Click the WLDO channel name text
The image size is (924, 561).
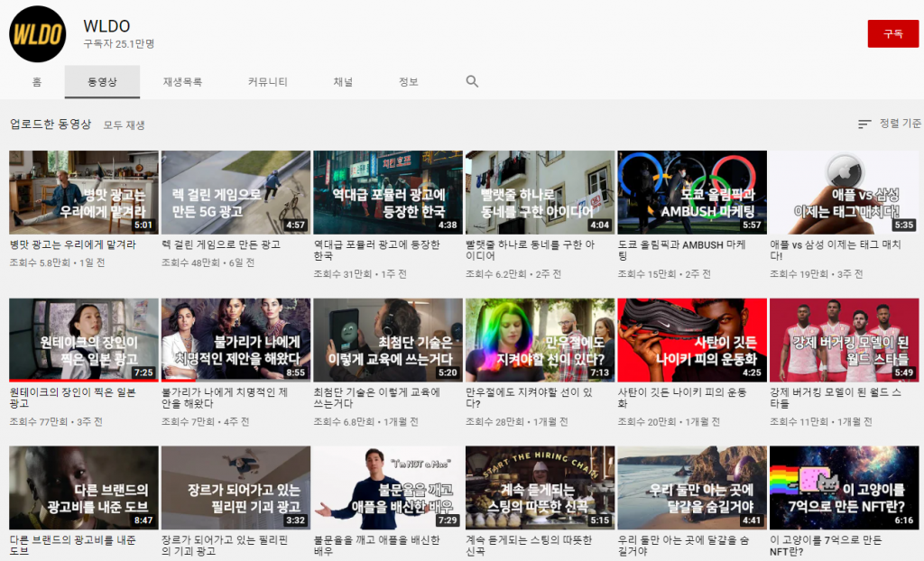pyautogui.click(x=106, y=26)
